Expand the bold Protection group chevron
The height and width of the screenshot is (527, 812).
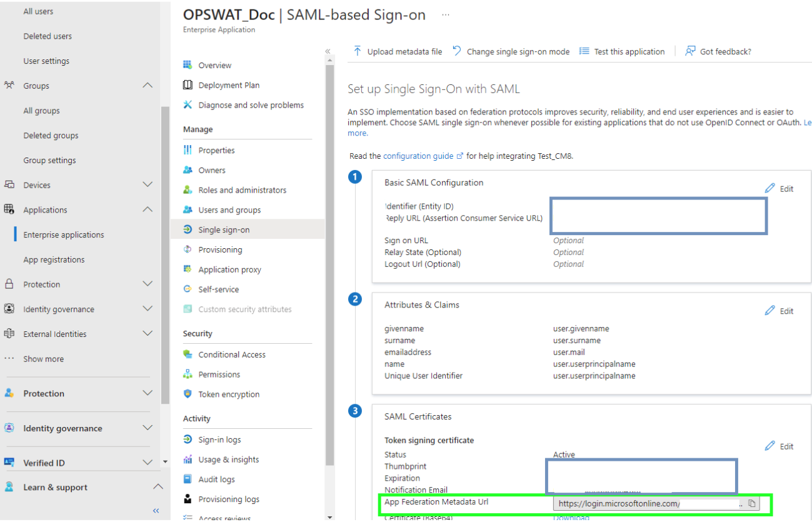click(x=148, y=393)
